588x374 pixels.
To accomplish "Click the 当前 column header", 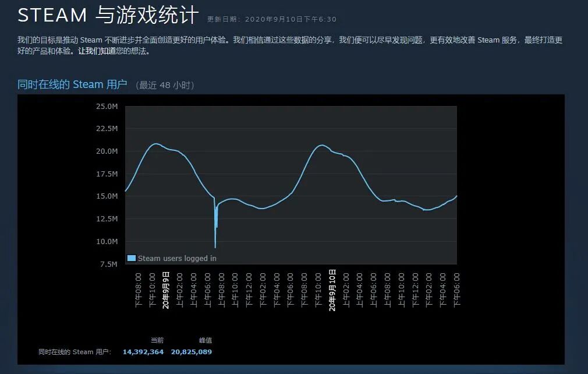I will [157, 340].
